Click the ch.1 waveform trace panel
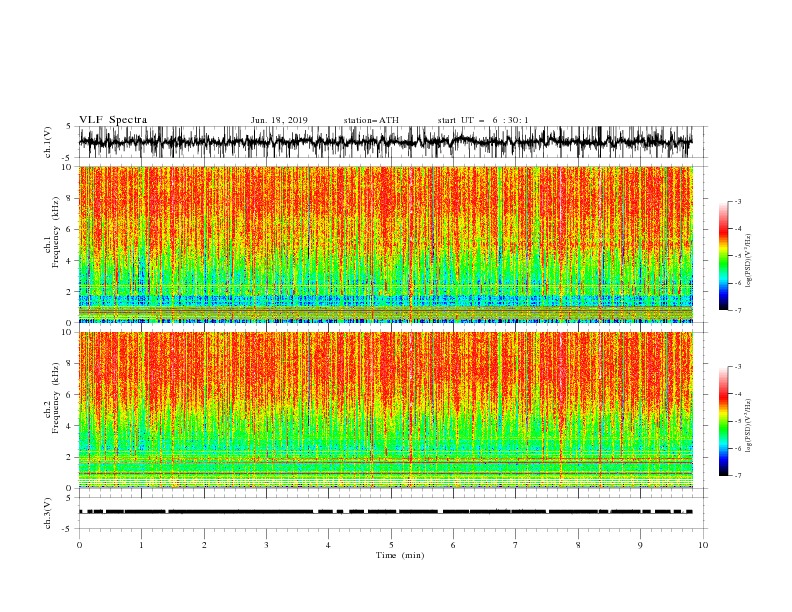 (x=392, y=142)
